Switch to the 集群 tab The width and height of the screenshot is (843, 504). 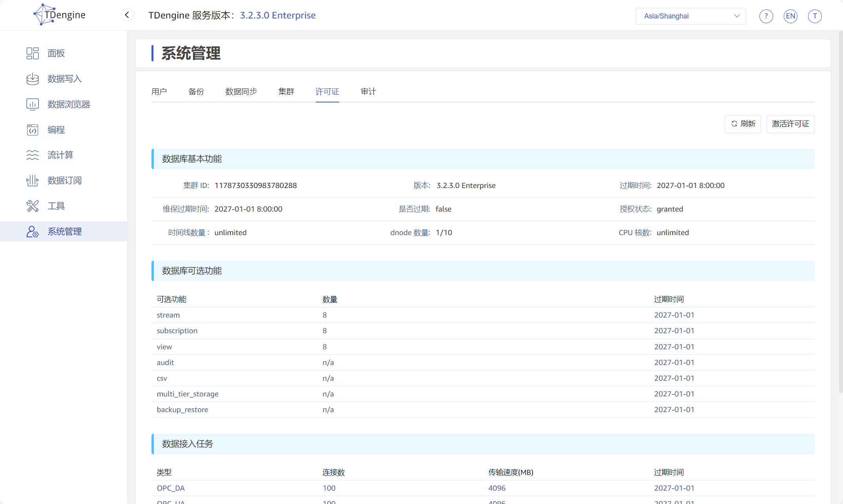point(286,91)
